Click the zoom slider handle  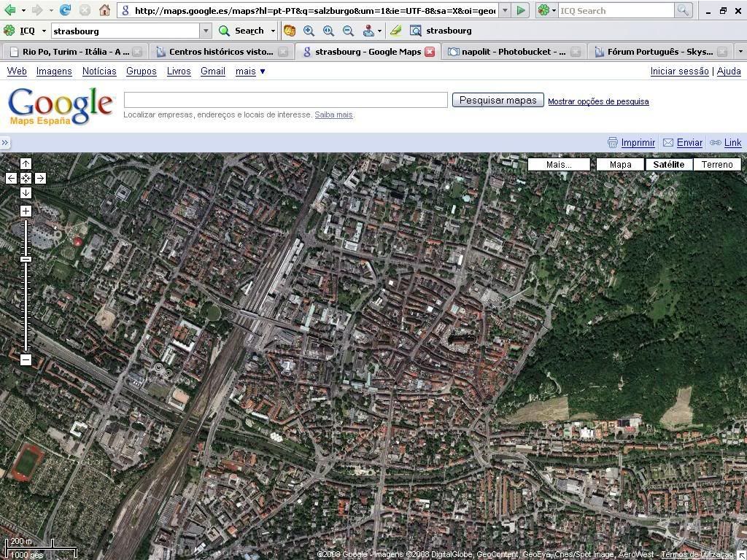tap(26, 260)
